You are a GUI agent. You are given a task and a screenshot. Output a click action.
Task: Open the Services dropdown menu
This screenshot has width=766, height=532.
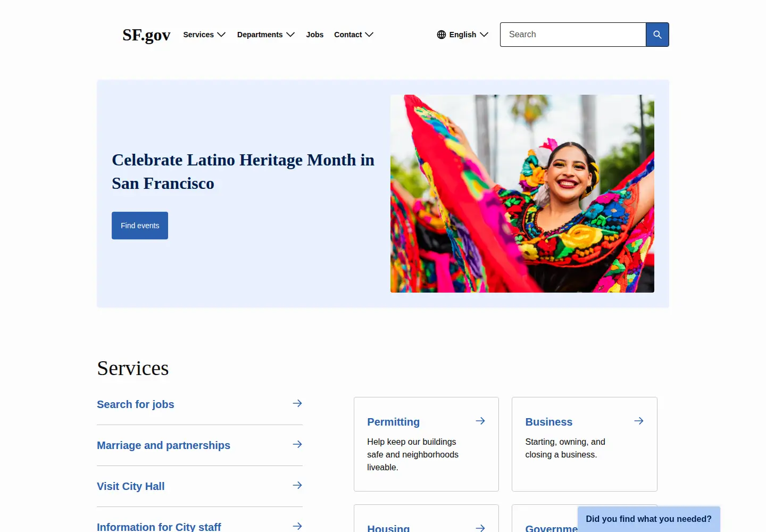pos(204,35)
